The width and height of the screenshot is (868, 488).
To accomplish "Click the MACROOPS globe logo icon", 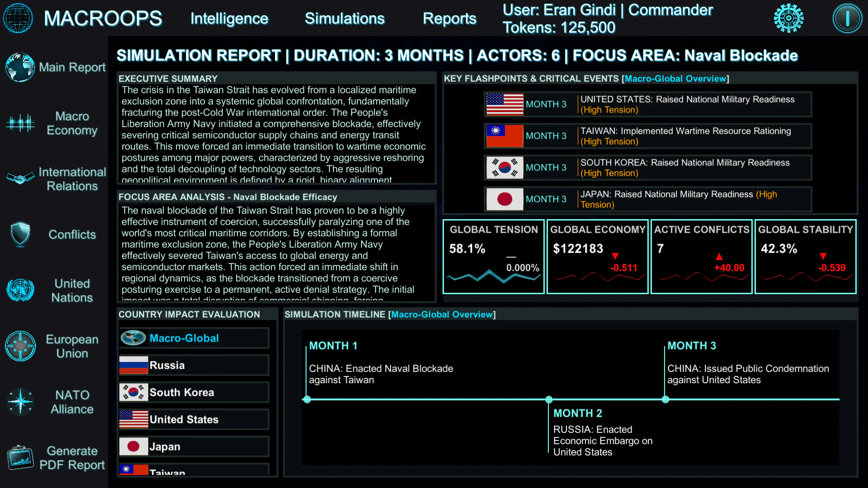I will [x=18, y=18].
